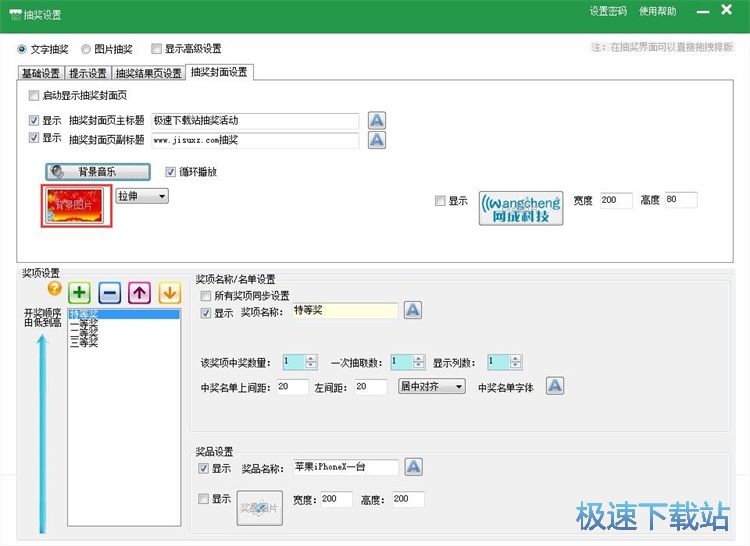Viewport: 750px width, 546px height.
Task: Click 左间距 field
Action: 371,387
